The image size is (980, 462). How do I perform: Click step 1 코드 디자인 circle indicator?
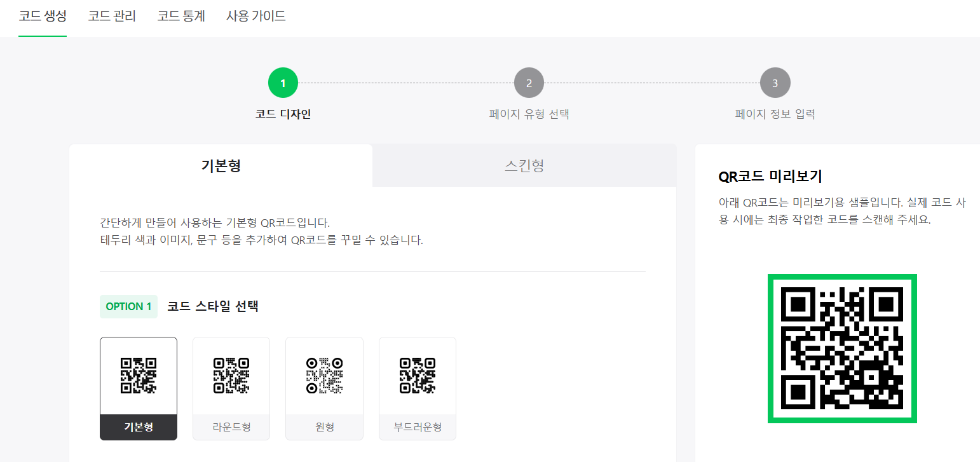[x=283, y=82]
